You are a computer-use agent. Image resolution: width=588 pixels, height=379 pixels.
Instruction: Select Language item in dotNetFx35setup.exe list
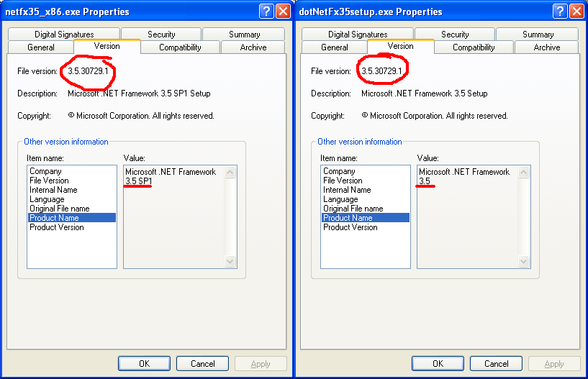(x=365, y=199)
